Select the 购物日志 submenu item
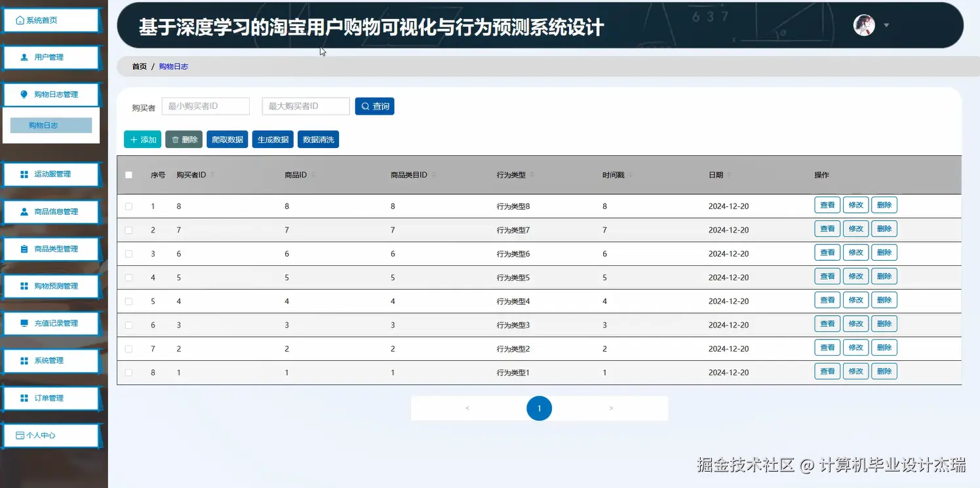Screen dimensions: 980x488 (51, 125)
